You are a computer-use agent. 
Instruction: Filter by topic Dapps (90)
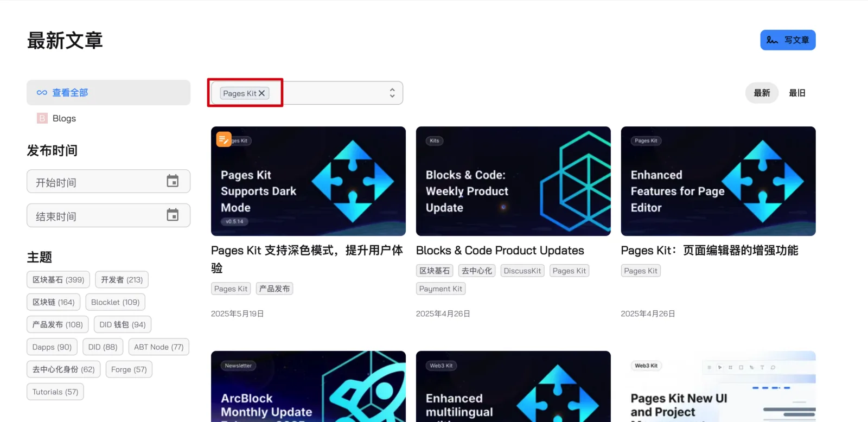click(x=52, y=347)
